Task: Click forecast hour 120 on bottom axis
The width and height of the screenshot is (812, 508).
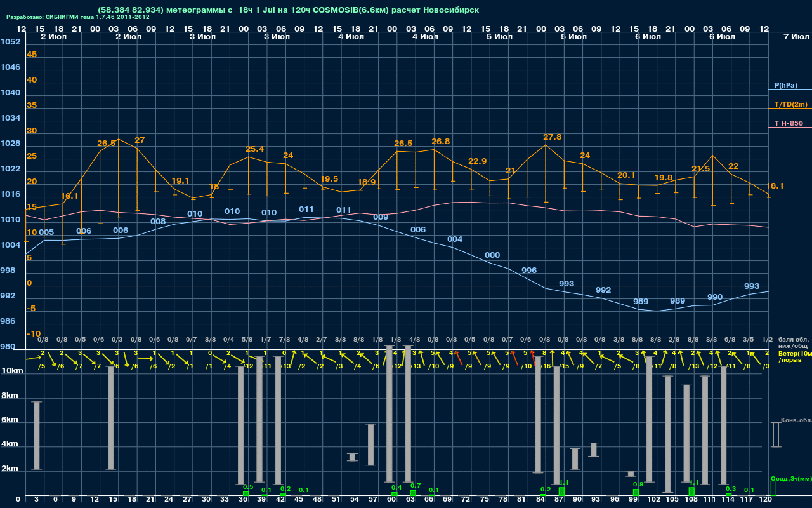Action: 765,500
